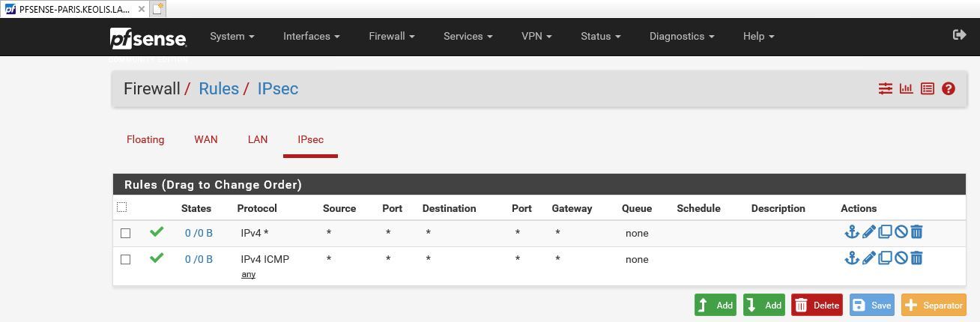Show the status graph chart icon
Image resolution: width=980 pixels, height=322 pixels.
point(907,88)
